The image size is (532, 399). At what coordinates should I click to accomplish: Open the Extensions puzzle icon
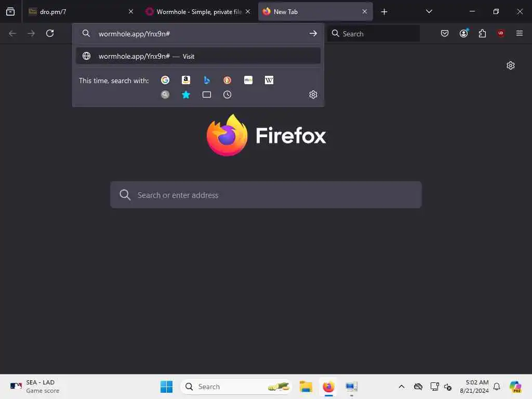(x=482, y=33)
